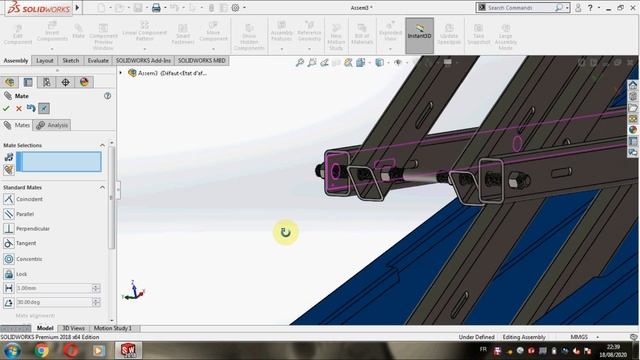
Task: Open the Appearances color ball task pane
Action: [x=633, y=130]
